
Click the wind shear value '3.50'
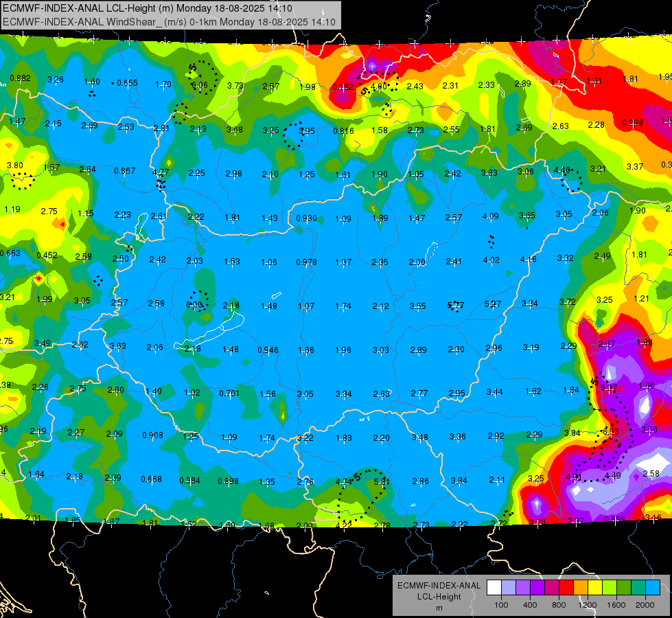[x=649, y=429]
